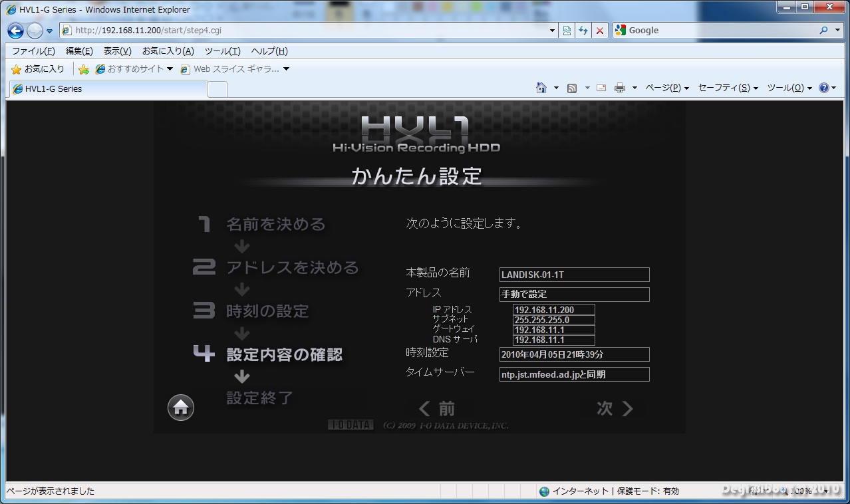850x504 pixels.
Task: Click the Google search provider icon
Action: coord(621,31)
